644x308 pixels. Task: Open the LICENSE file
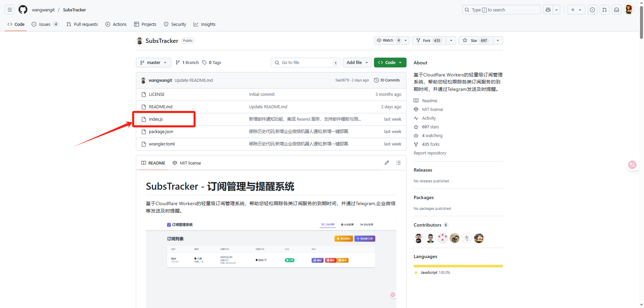pyautogui.click(x=157, y=95)
